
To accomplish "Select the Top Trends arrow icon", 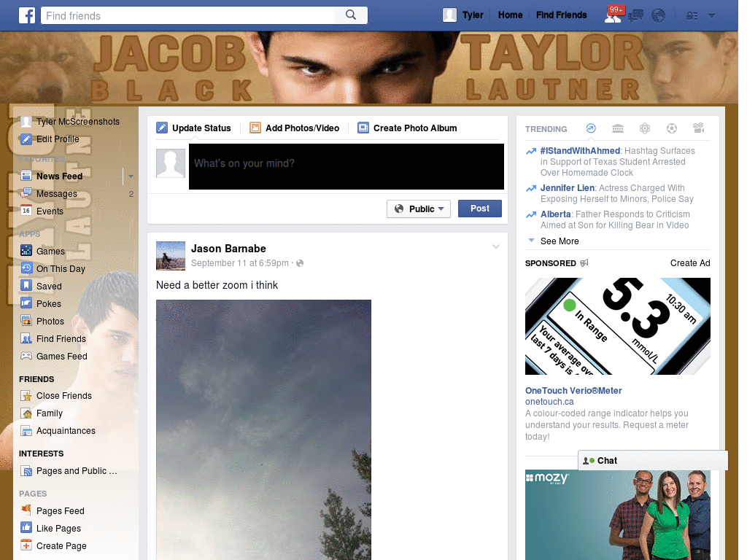I will (590, 128).
